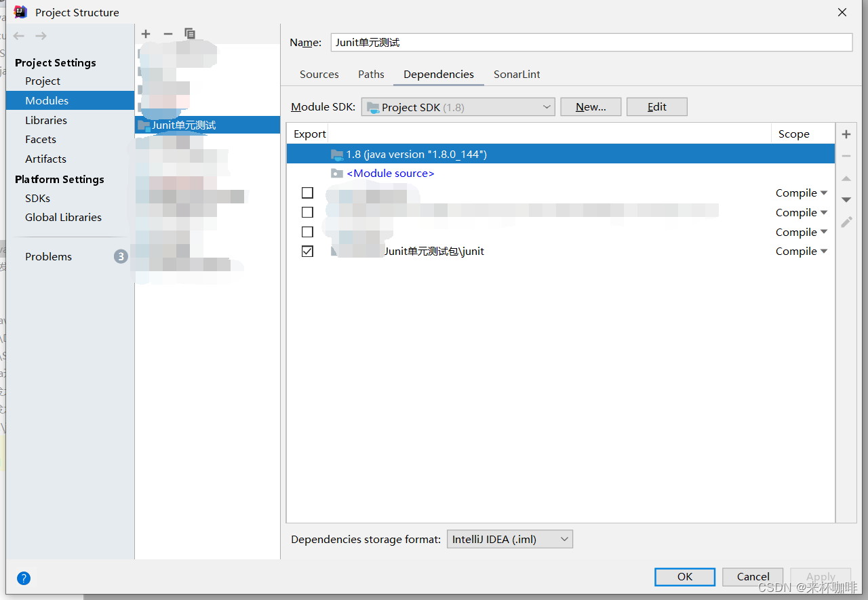This screenshot has width=868, height=600.
Task: Check the second dependency export checkbox
Action: [x=307, y=212]
